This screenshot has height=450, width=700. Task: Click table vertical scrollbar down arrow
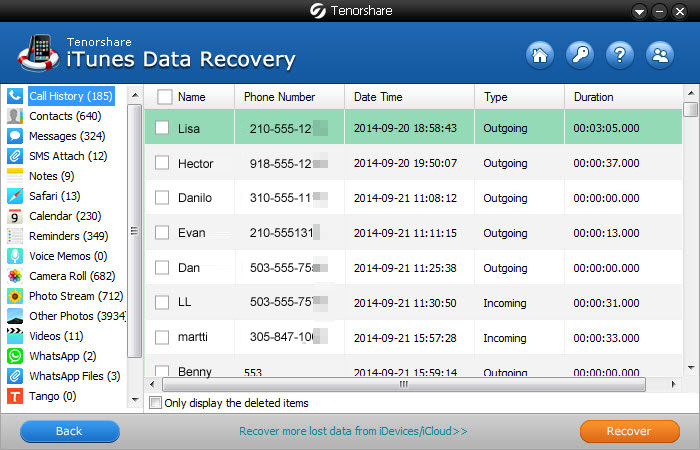tap(691, 368)
